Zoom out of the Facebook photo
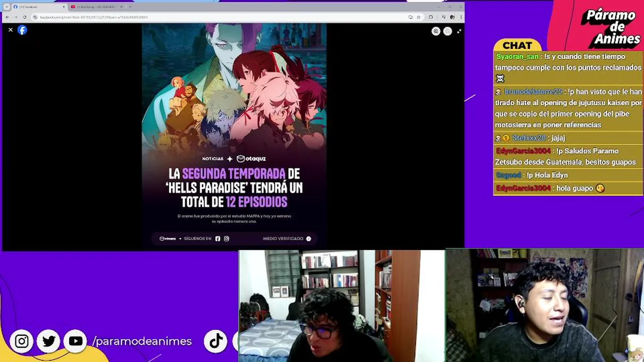 point(447,31)
